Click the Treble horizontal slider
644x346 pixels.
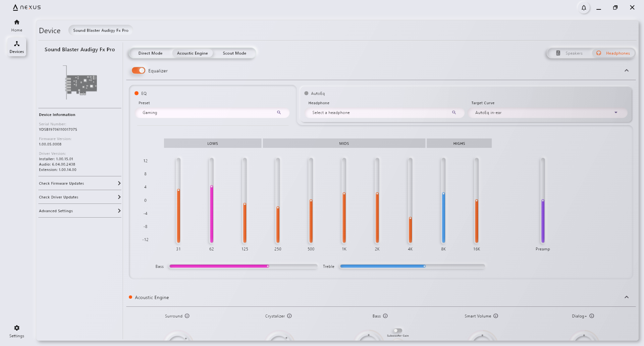pos(412,266)
